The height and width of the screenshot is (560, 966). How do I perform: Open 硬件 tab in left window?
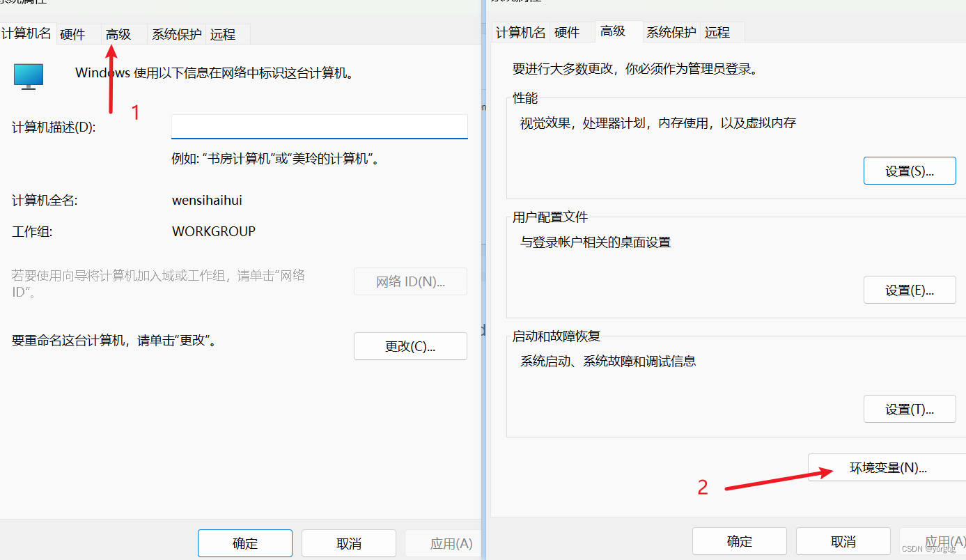click(73, 34)
